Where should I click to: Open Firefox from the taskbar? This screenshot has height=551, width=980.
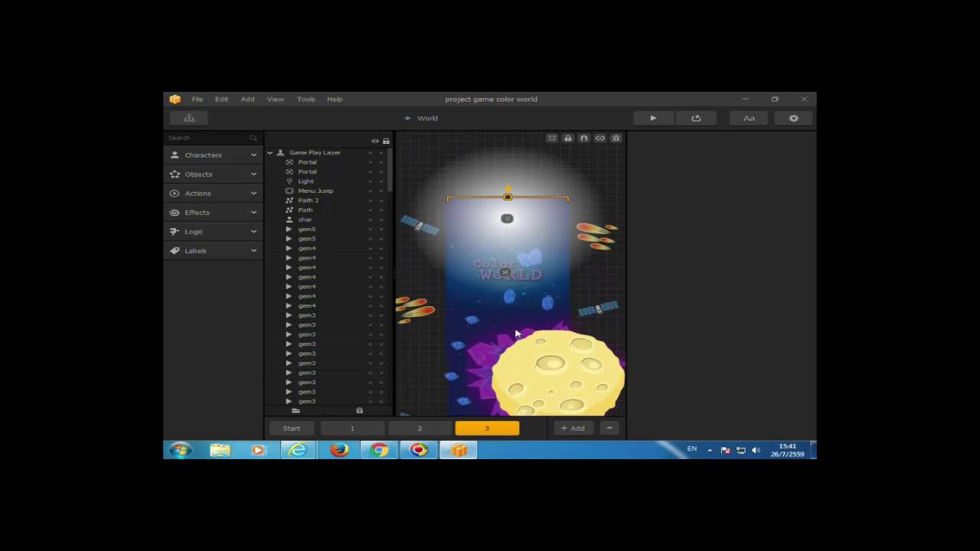pyautogui.click(x=339, y=450)
